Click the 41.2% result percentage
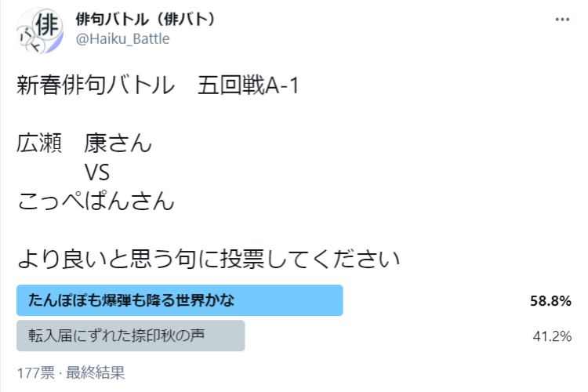This screenshot has width=588, height=392. tap(550, 336)
